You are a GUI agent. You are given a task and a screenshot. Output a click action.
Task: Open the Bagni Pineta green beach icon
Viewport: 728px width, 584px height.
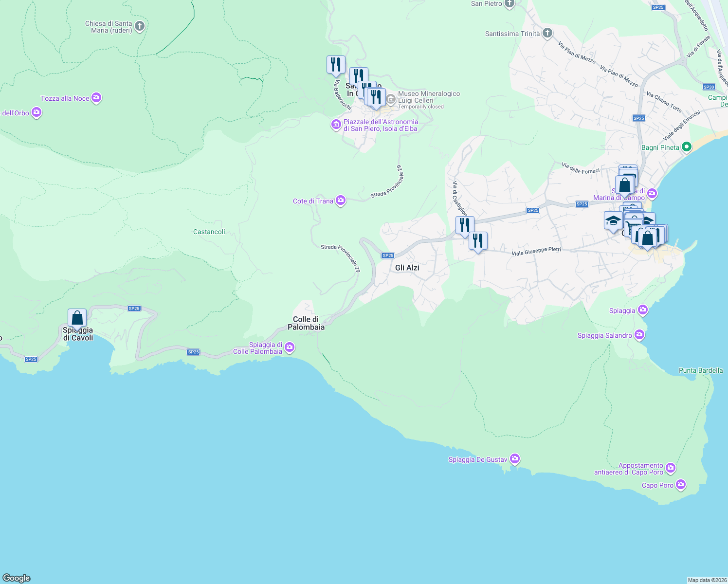687,146
